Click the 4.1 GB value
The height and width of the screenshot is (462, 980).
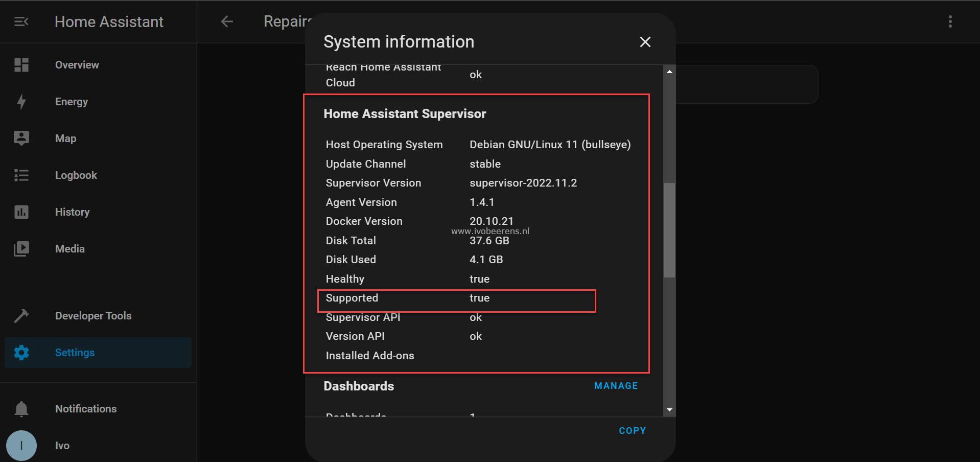point(486,260)
